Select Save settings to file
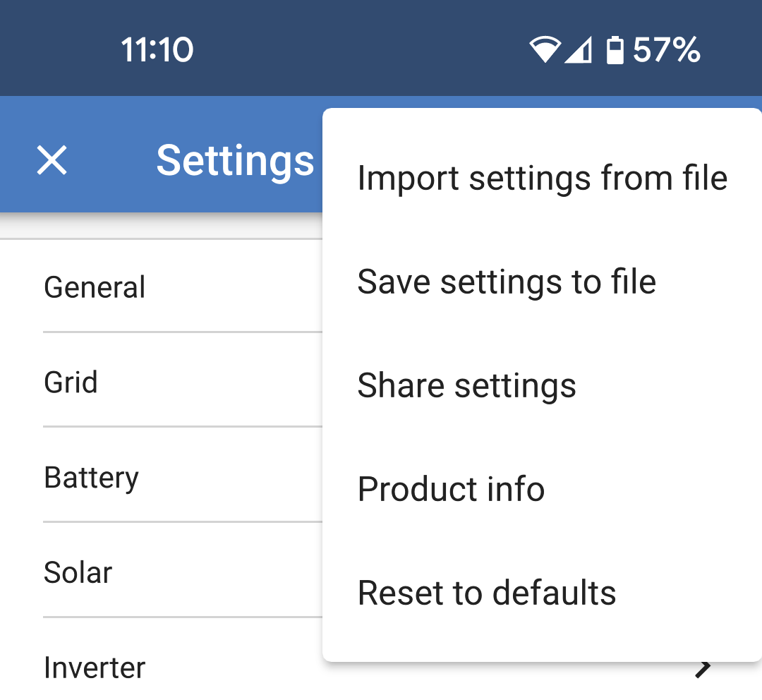The height and width of the screenshot is (700, 762). [x=507, y=282]
